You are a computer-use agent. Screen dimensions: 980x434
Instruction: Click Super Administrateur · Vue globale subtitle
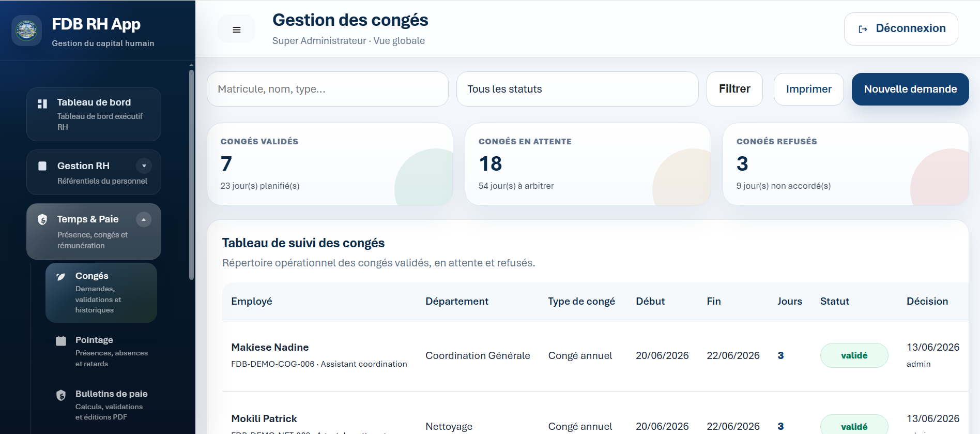point(348,41)
